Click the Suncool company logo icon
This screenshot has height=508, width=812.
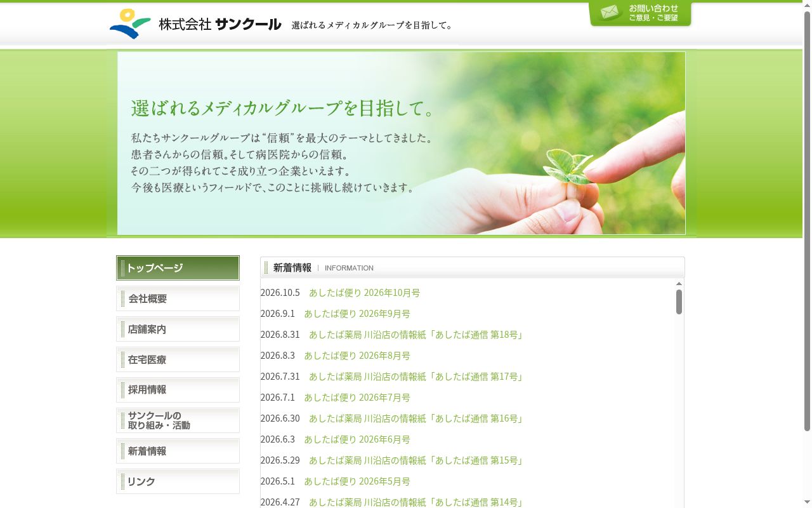coord(130,23)
